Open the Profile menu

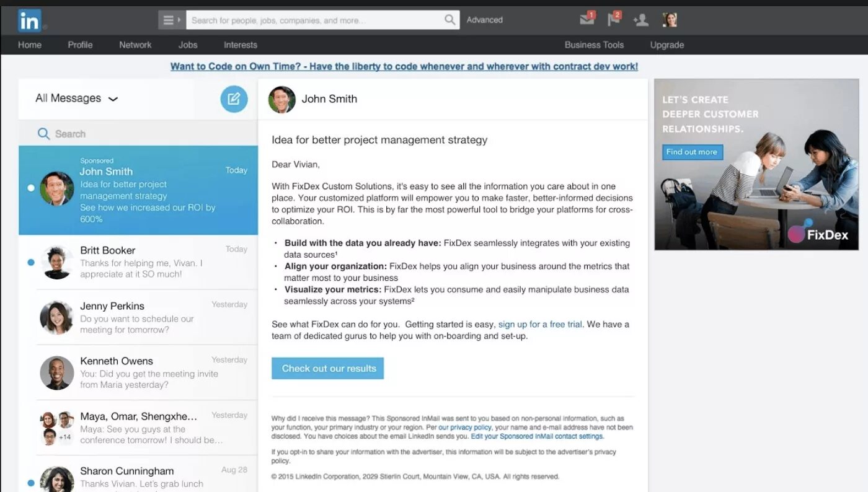pos(80,45)
